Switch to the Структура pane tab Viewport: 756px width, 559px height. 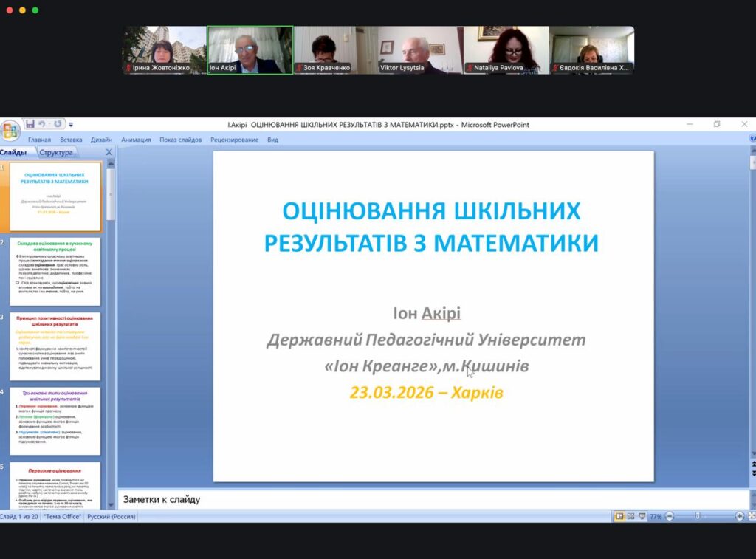(56, 153)
